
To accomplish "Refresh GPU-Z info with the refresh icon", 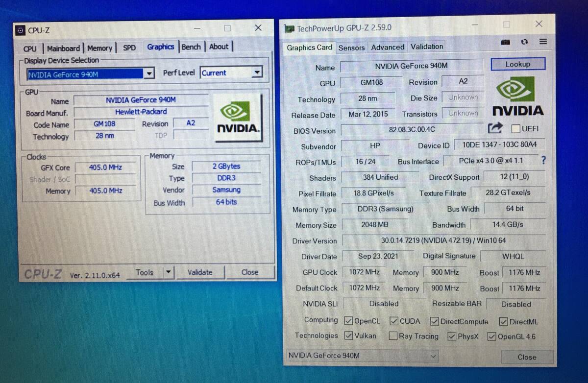I will (524, 42).
